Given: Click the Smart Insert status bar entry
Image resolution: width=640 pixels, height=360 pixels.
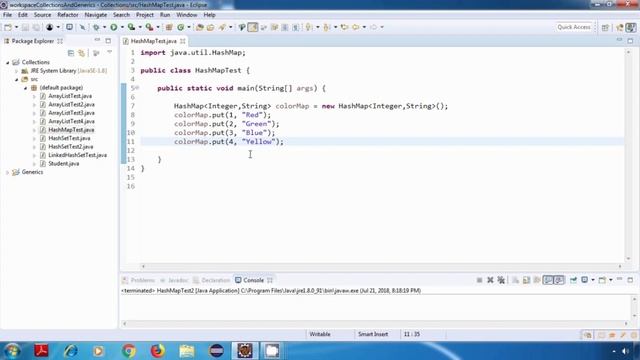Looking at the screenshot, I should (x=373, y=334).
